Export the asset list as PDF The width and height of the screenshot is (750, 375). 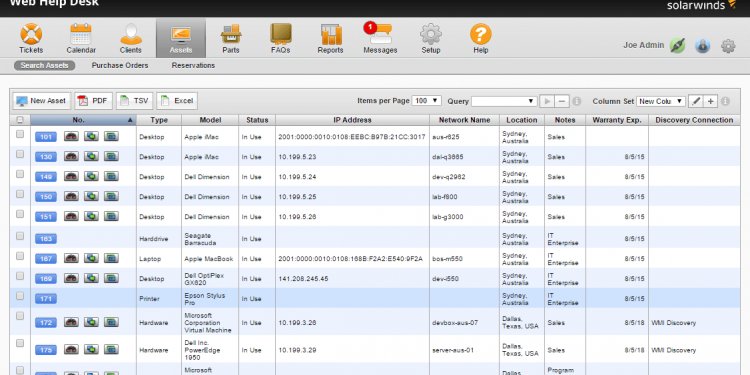point(93,101)
